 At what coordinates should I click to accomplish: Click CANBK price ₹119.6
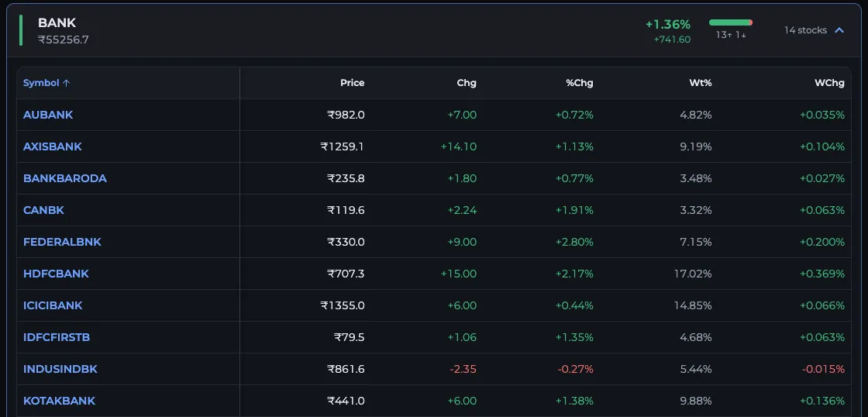point(346,211)
